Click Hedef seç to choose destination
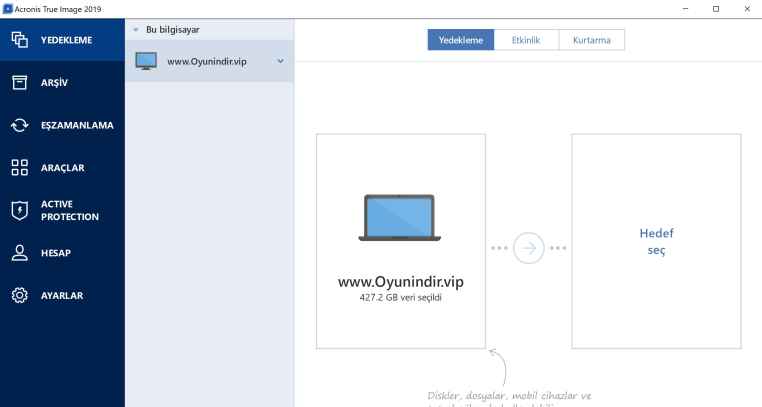Viewport: 762px width, 407px height. click(656, 241)
